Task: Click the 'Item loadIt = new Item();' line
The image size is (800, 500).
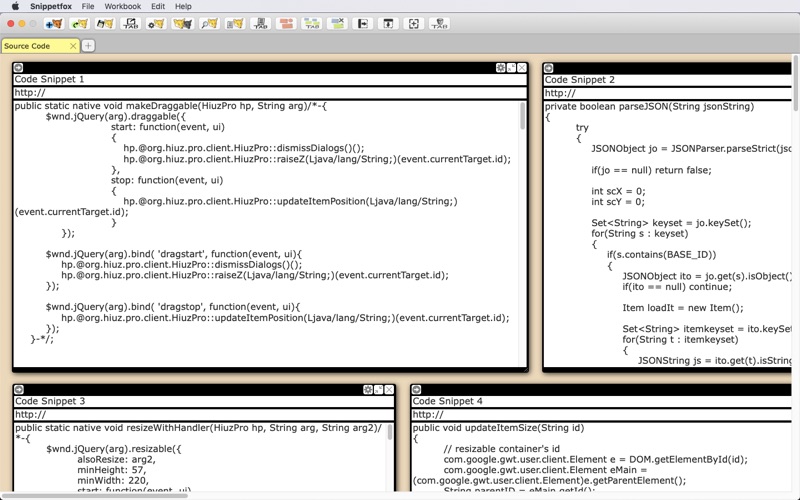Action: 683,308
